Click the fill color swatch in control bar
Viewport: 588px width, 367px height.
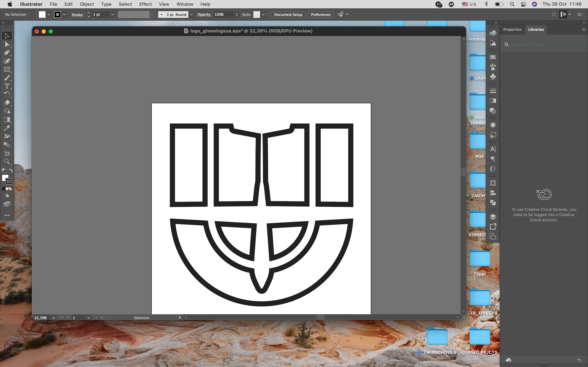point(42,15)
